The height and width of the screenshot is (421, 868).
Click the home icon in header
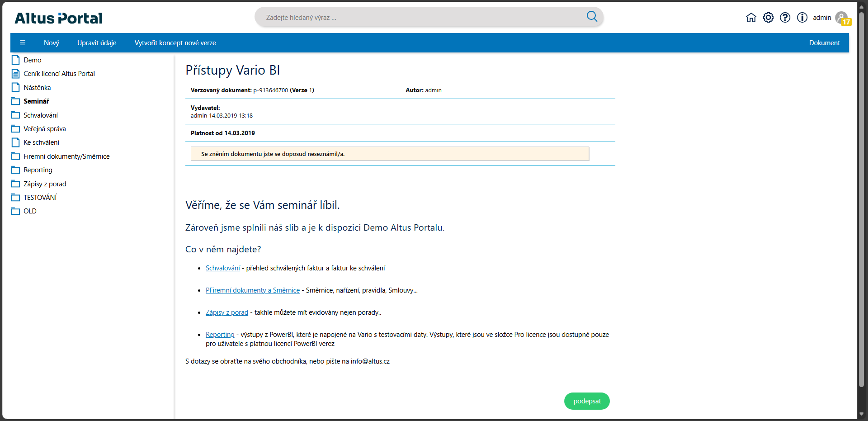[x=751, y=18]
